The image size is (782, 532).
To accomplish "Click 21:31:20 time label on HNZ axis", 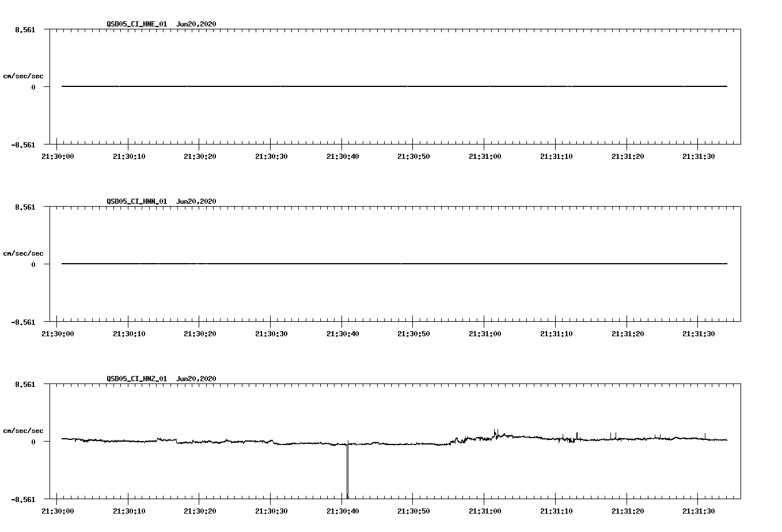I will (628, 511).
